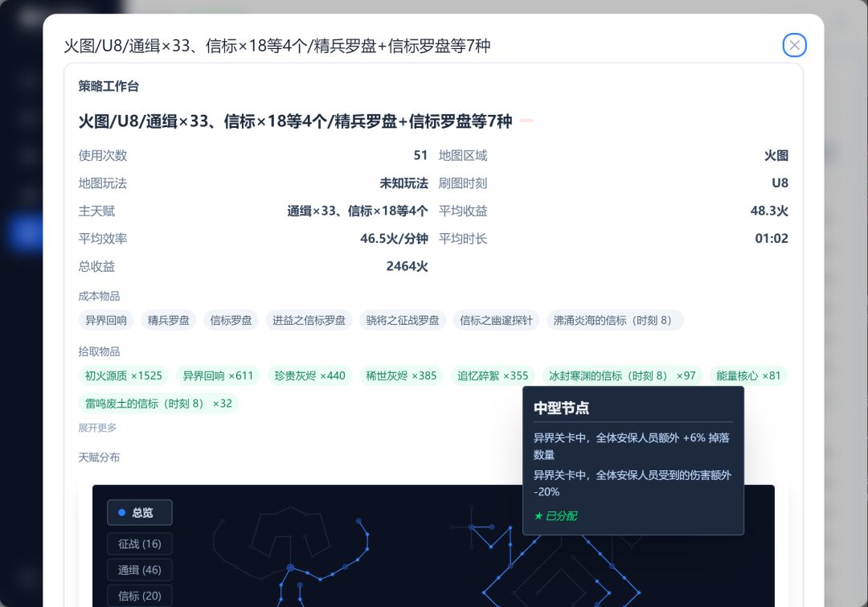Expand more picked-up items via 展开更多
This screenshot has width=868, height=607.
click(97, 428)
